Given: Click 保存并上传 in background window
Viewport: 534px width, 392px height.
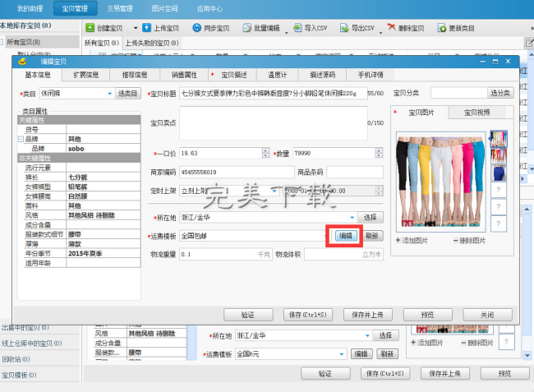Looking at the screenshot, I should (x=444, y=374).
